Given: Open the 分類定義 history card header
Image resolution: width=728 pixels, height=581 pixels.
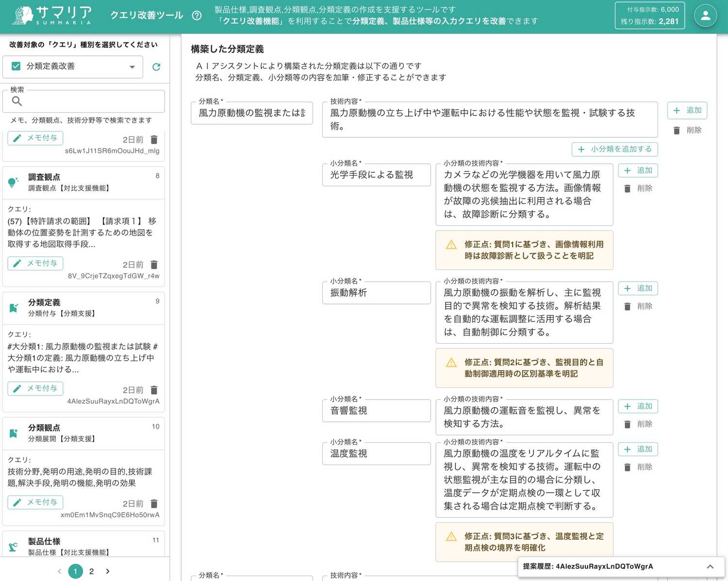Looking at the screenshot, I should [83, 308].
